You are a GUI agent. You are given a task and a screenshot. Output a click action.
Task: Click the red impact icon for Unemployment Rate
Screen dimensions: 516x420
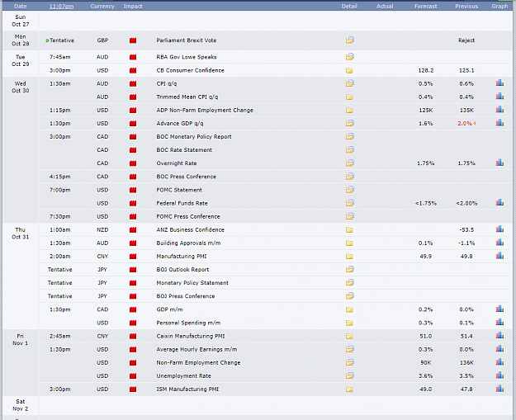(x=133, y=376)
